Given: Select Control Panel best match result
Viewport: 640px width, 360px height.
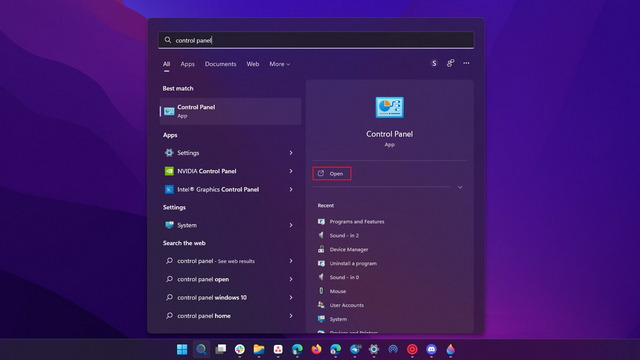Looking at the screenshot, I should pyautogui.click(x=230, y=111).
